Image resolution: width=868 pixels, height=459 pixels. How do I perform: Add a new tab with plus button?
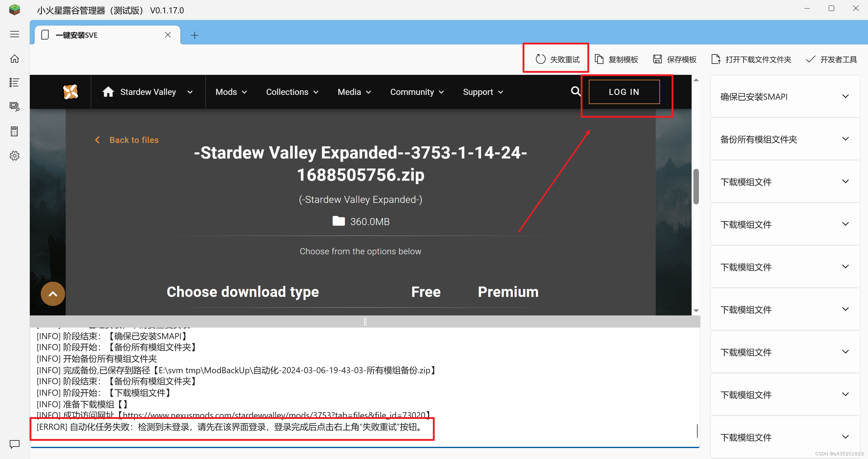194,35
